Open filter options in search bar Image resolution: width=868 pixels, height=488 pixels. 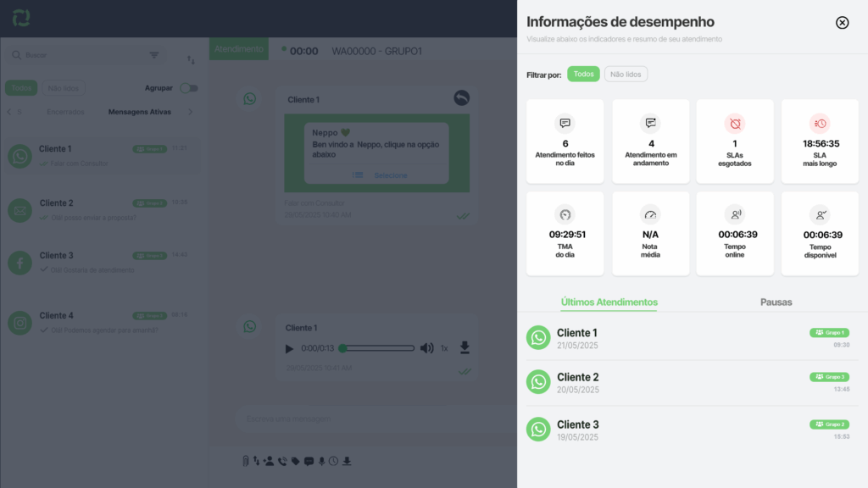click(154, 55)
